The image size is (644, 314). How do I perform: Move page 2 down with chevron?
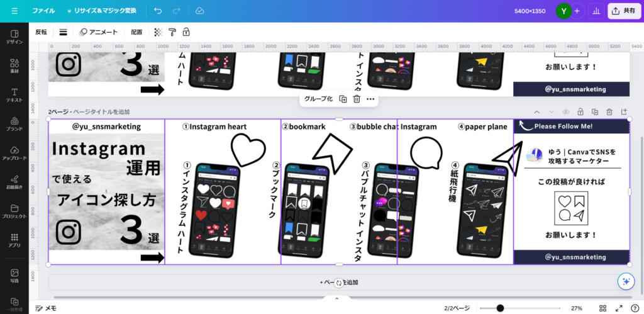tap(552, 112)
